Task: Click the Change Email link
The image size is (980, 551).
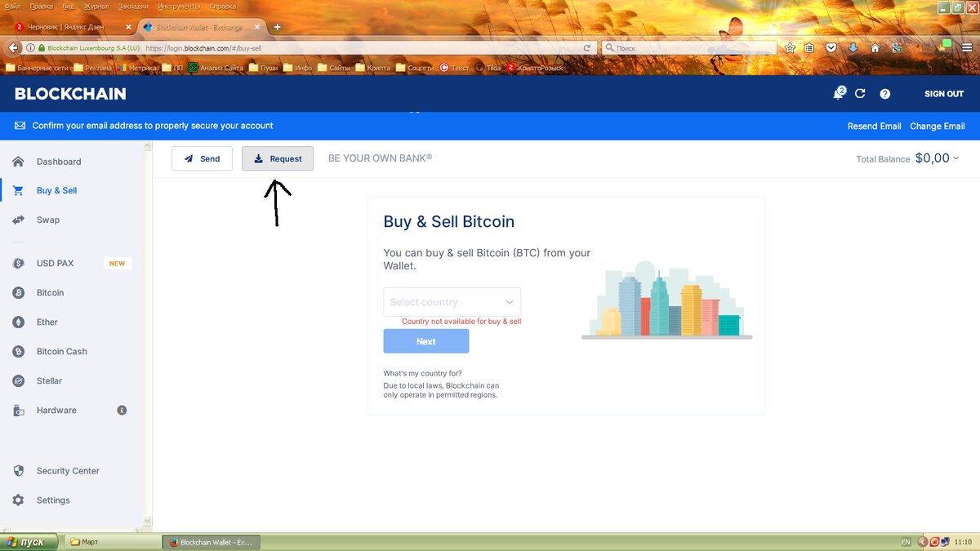Action: pyautogui.click(x=938, y=126)
